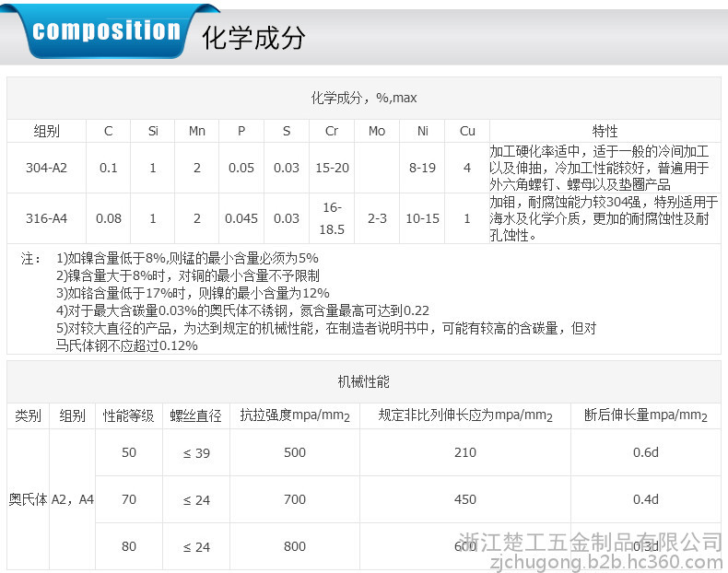The height and width of the screenshot is (573, 728).
Task: Click the ≤ 39 screw diameter cell
Action: pos(195,452)
